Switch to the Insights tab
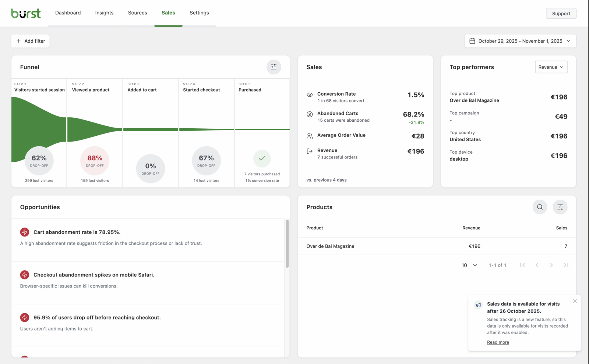589x364 pixels. [104, 13]
